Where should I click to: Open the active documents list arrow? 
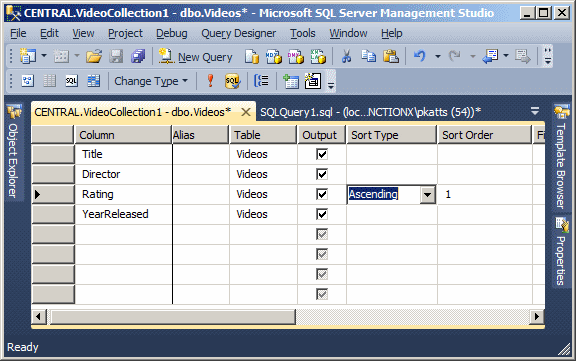(x=535, y=111)
